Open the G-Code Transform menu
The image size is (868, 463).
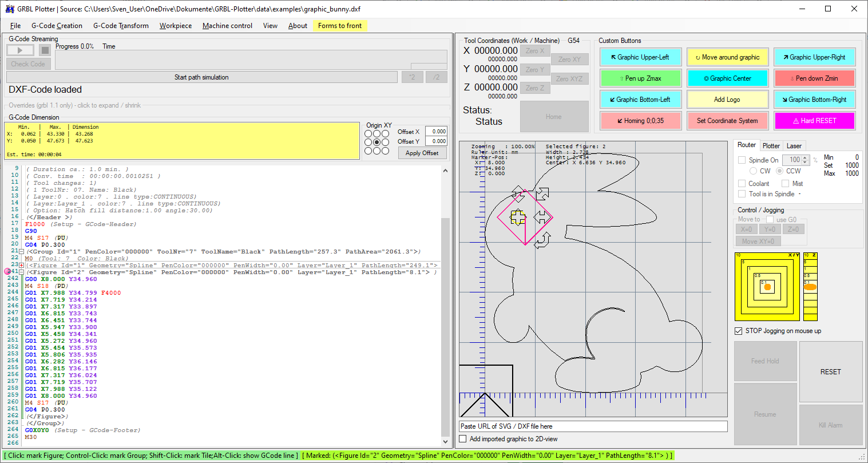pos(121,26)
